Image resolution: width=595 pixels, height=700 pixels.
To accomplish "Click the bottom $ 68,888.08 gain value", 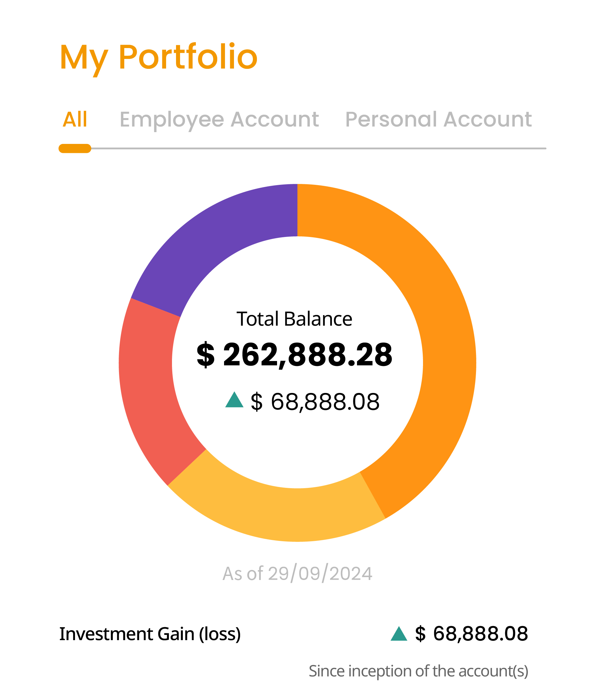I will pyautogui.click(x=472, y=634).
